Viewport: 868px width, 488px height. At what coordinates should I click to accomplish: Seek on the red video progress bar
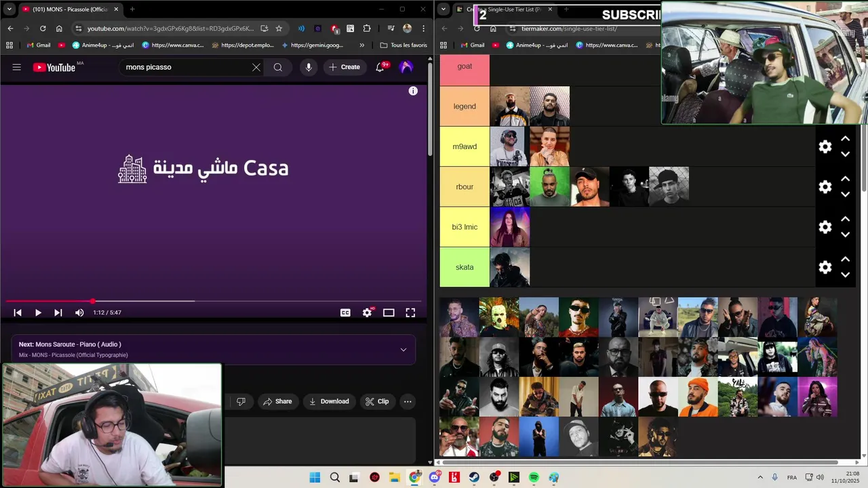point(213,301)
